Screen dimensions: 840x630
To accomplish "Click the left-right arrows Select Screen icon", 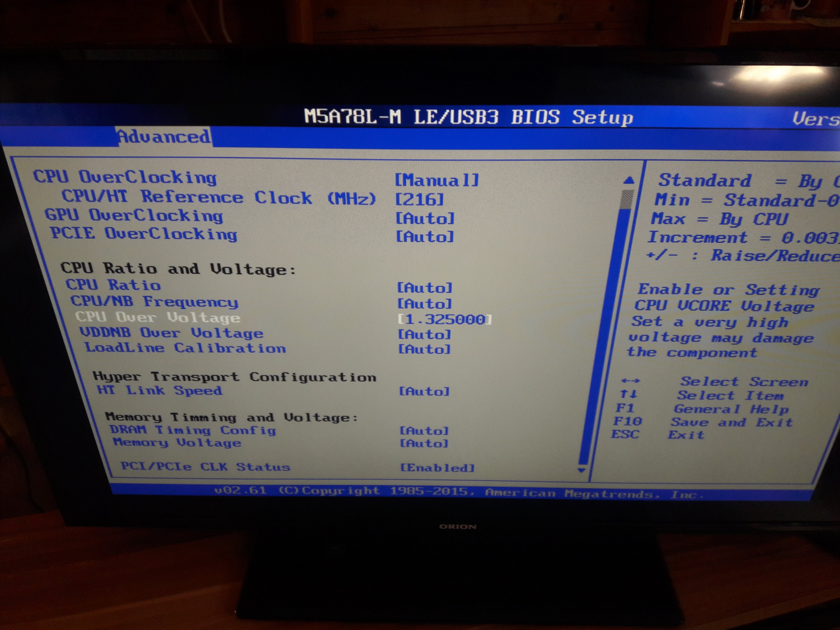I will [x=630, y=380].
